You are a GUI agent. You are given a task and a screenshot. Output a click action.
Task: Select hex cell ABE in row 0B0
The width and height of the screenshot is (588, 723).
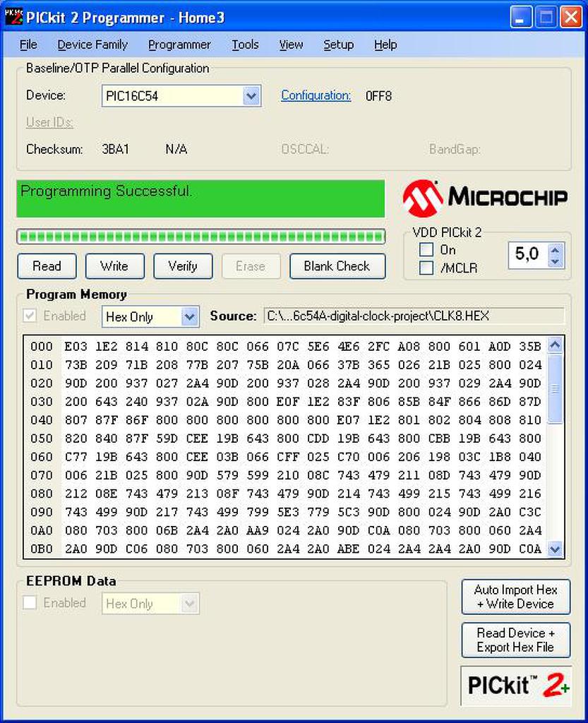348,549
